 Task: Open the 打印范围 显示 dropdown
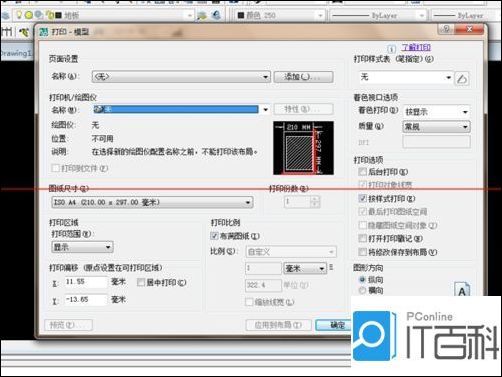click(82, 247)
